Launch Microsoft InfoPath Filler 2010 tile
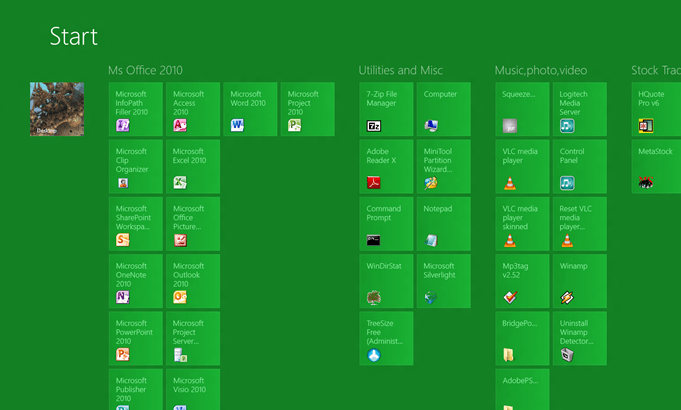This screenshot has width=681, height=410. click(x=136, y=109)
